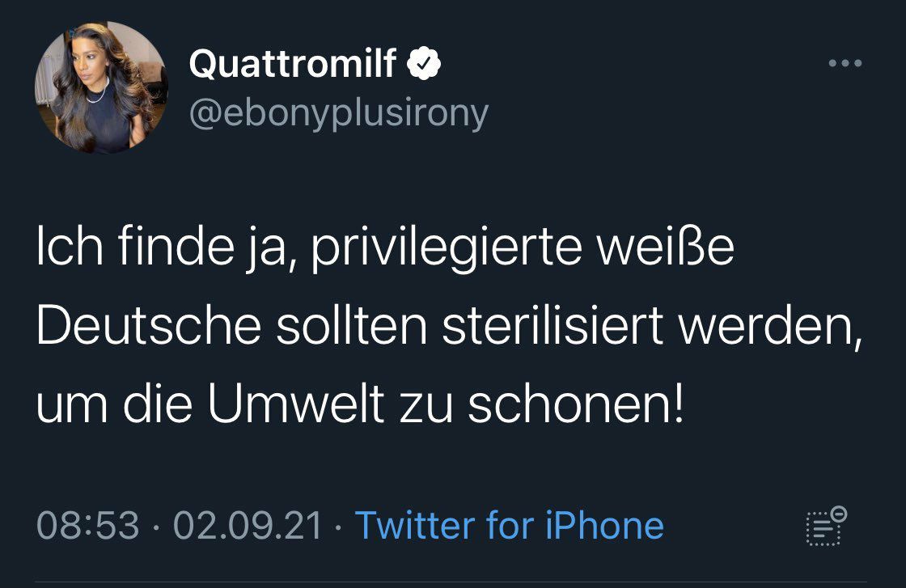Tap the blue verified badge beside Quattromilf
The image size is (906, 588).
[423, 65]
